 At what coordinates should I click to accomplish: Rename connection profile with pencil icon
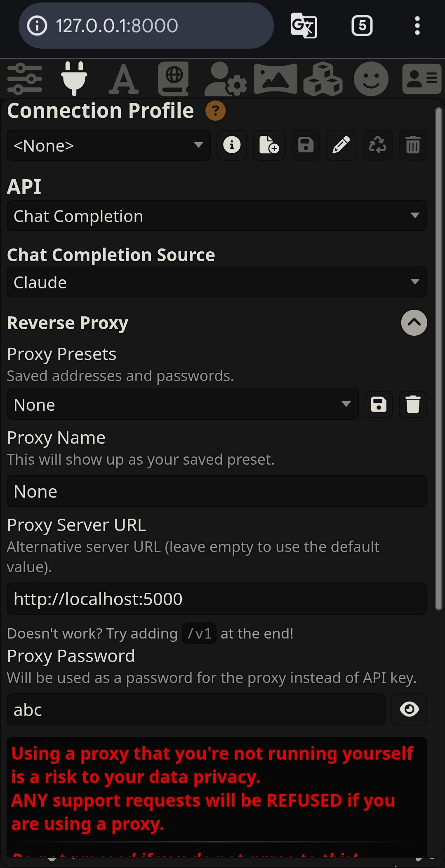(341, 145)
